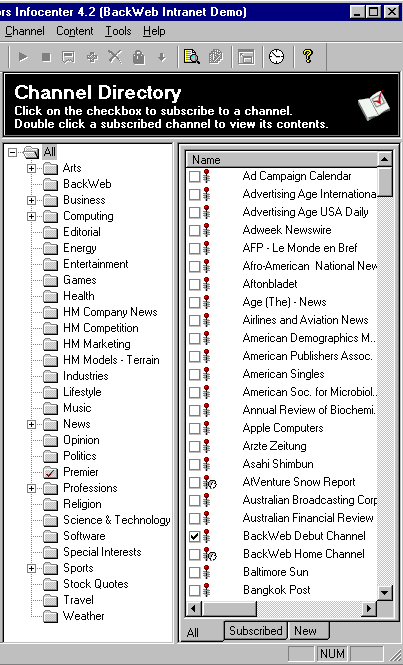Tick the Adweek Newswire checkbox

pyautogui.click(x=194, y=230)
